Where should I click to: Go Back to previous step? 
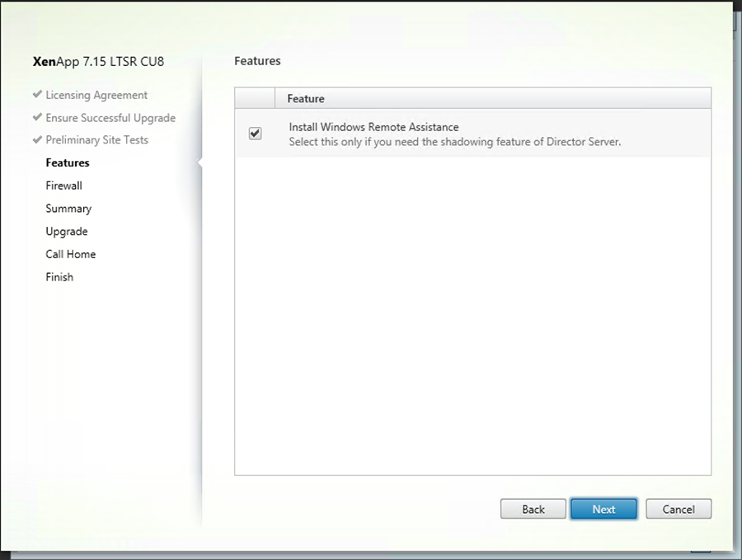(533, 509)
